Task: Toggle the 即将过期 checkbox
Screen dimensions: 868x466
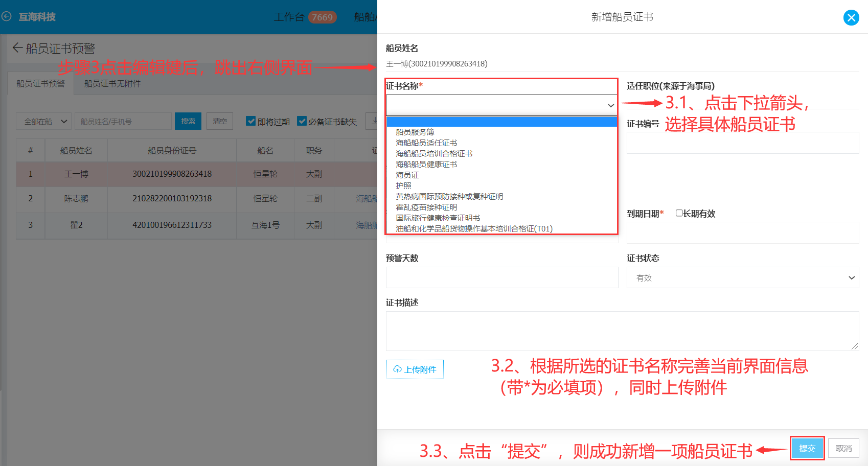Action: [x=250, y=121]
